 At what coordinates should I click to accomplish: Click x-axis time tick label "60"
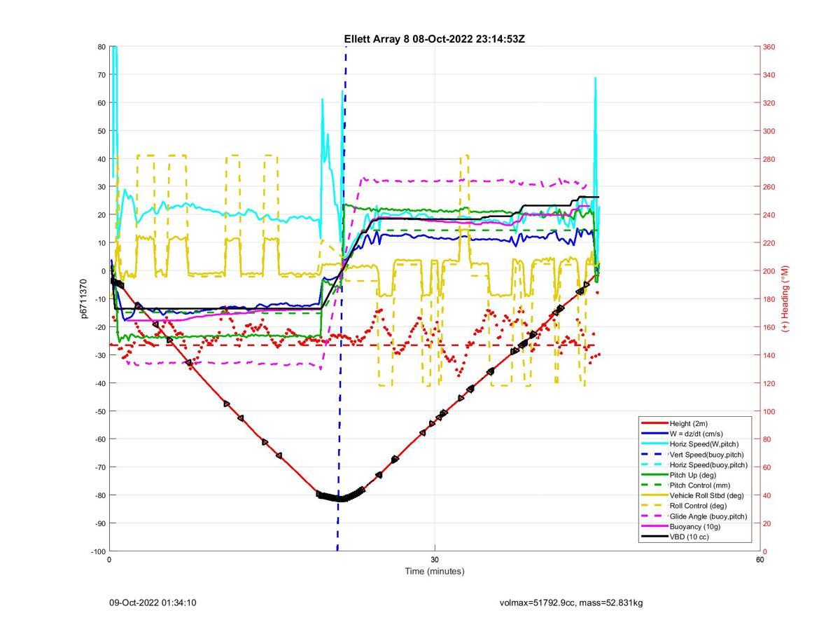pyautogui.click(x=759, y=560)
